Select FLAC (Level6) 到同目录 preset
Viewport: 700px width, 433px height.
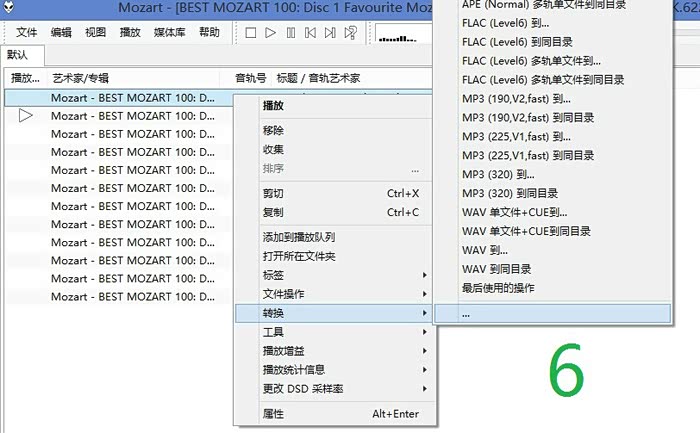(553, 42)
